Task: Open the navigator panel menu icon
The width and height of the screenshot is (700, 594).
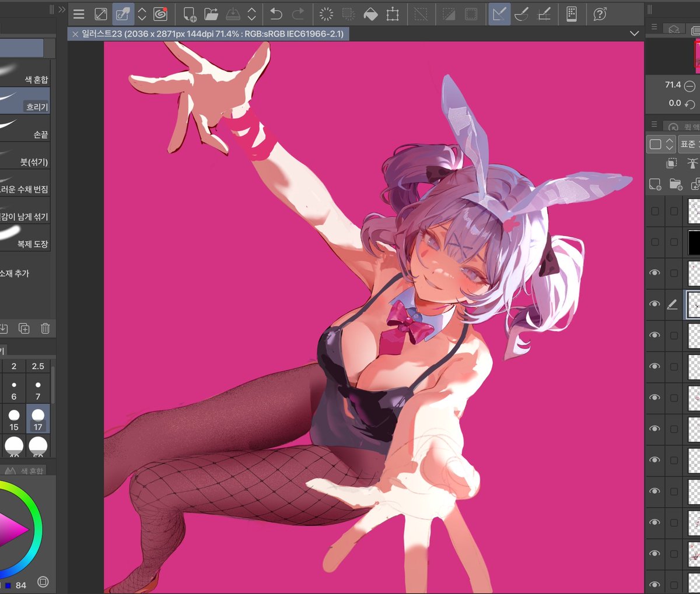Action: [x=654, y=27]
